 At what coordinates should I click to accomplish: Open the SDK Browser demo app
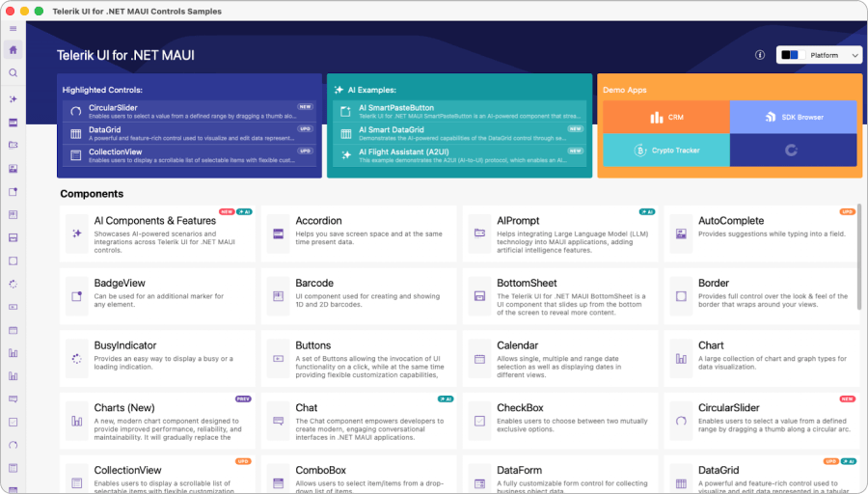(x=794, y=117)
